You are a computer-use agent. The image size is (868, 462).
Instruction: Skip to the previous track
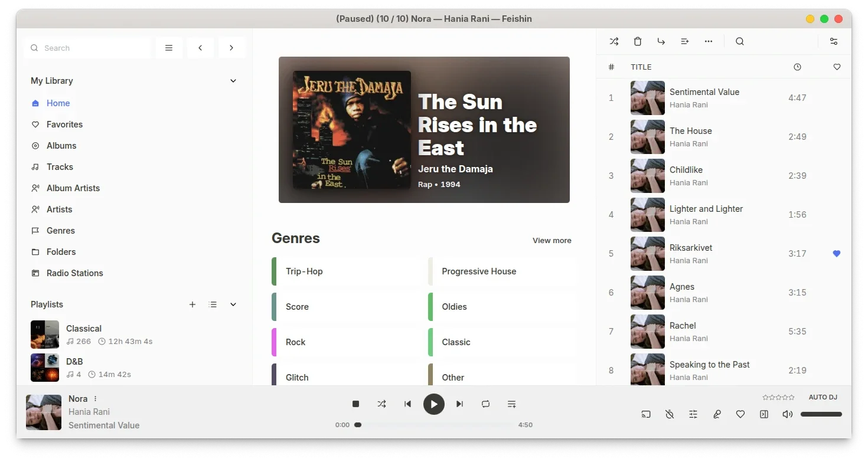[x=407, y=404]
